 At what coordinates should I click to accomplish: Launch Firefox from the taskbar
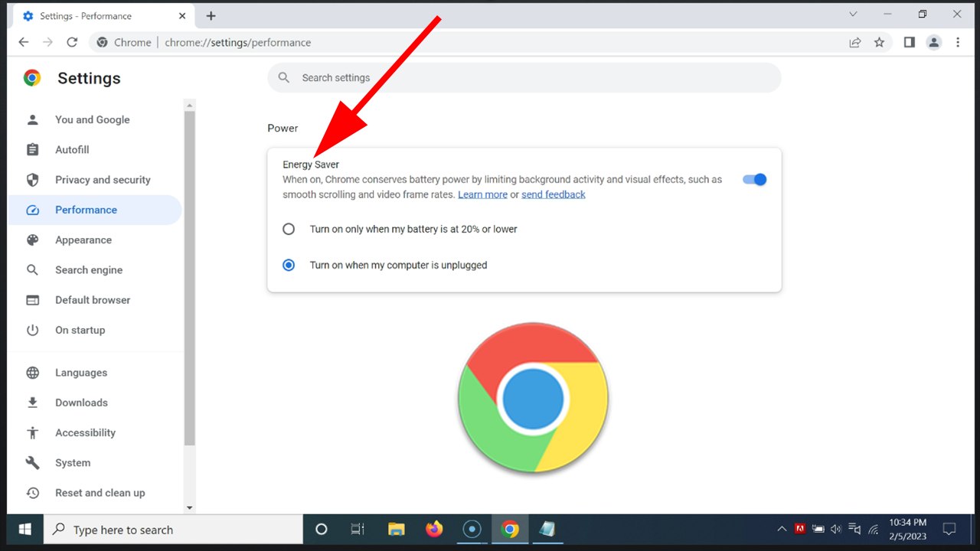tap(434, 530)
